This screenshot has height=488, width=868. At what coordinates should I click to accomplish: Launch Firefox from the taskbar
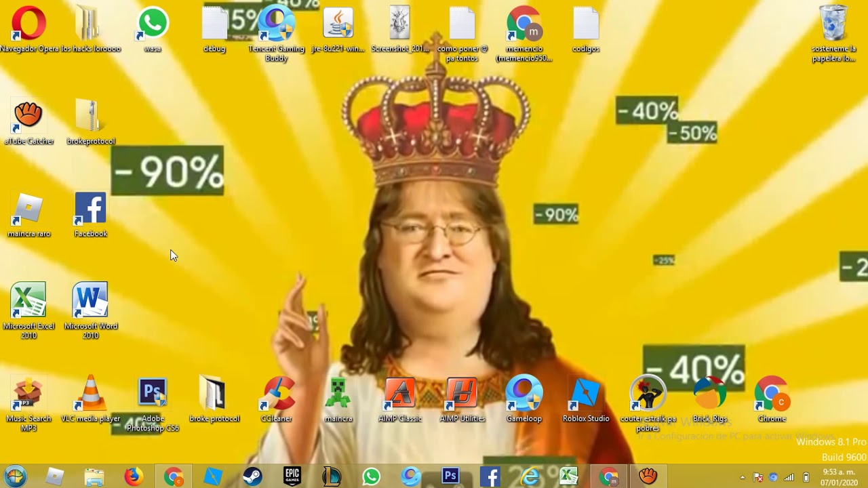(x=134, y=477)
